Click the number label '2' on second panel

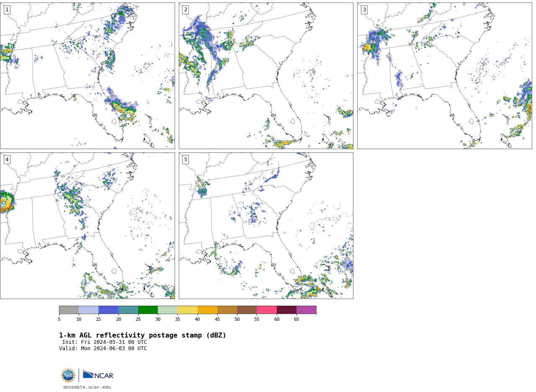coord(186,10)
